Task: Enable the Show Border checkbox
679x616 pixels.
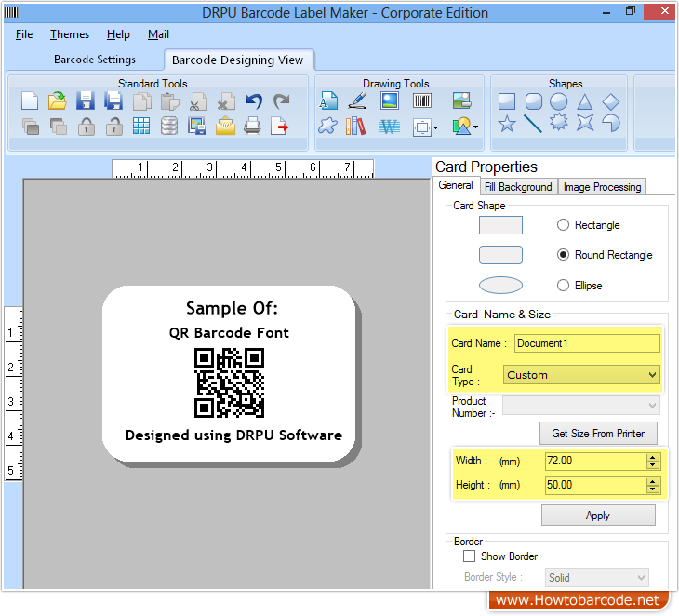Action: coord(469,556)
